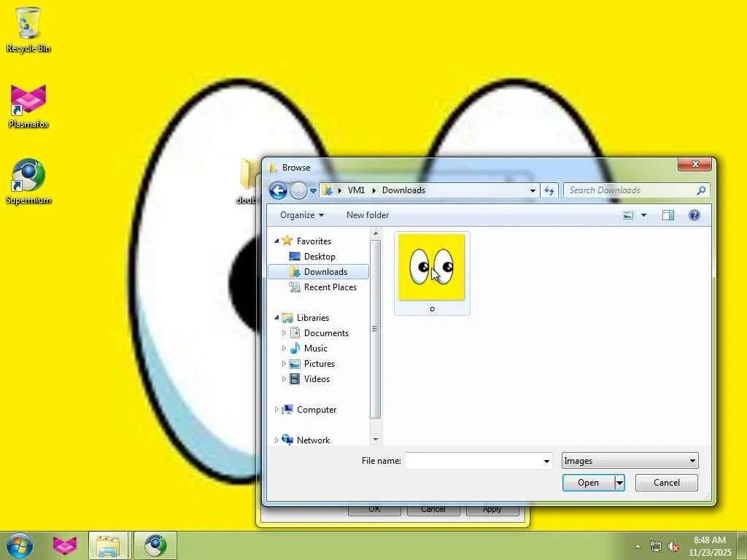Click the Refresh button beside address bar
This screenshot has width=747, height=560.
(x=549, y=190)
